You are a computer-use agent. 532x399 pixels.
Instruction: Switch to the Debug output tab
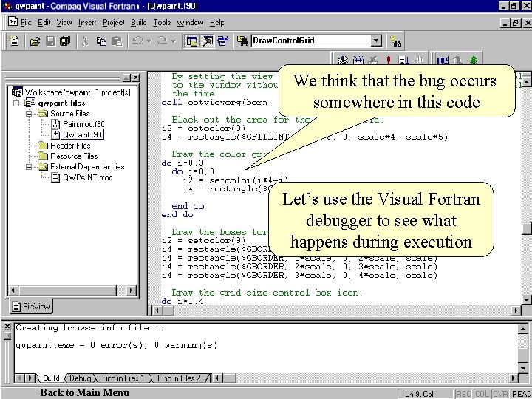[x=80, y=378]
